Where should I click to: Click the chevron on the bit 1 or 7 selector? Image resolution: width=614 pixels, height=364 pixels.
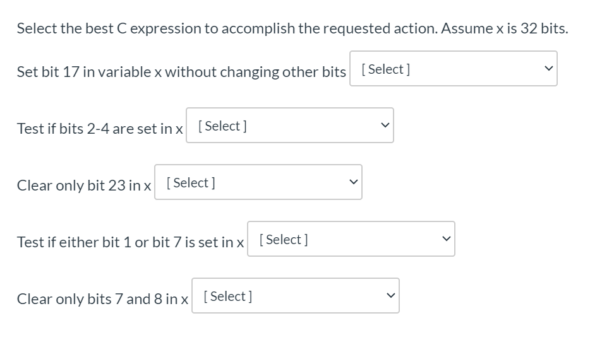pos(447,239)
